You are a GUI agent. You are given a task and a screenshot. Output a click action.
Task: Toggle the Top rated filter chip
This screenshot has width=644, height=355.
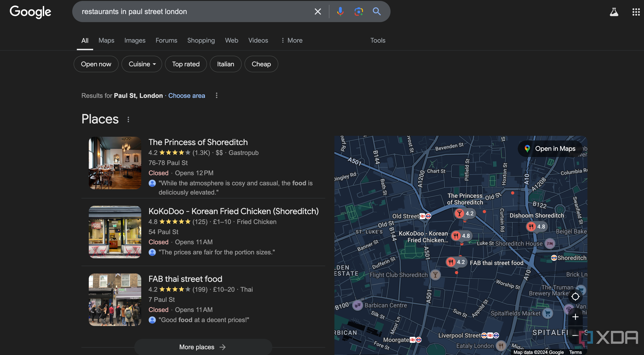pyautogui.click(x=186, y=64)
